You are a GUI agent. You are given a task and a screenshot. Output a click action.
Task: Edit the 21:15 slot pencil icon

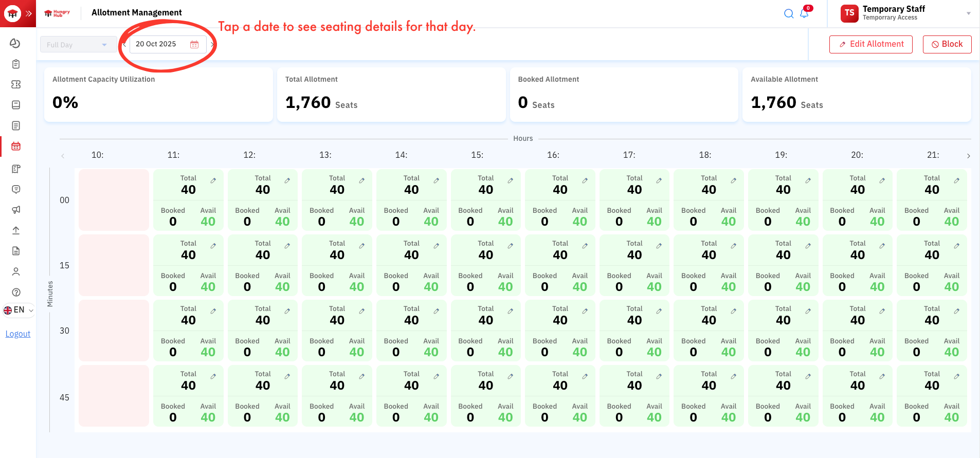coord(956,246)
